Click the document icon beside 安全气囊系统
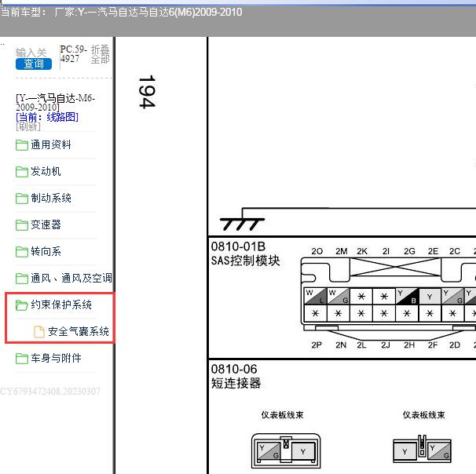This screenshot has height=474, width=476. [38, 331]
